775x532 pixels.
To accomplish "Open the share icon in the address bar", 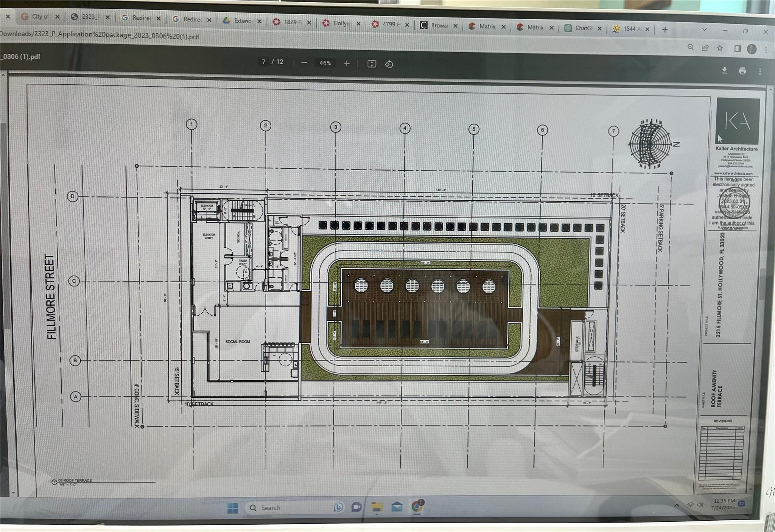I will pos(705,48).
